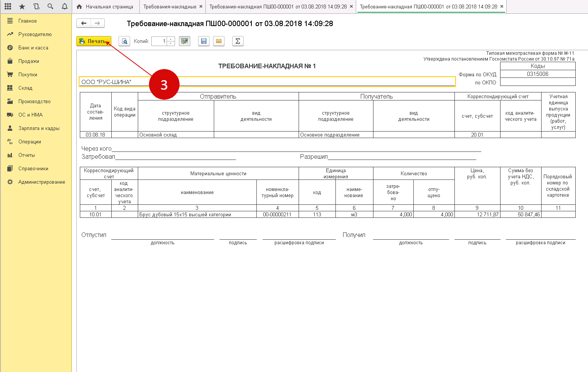Open Favorites star icon
Viewport: 588px width, 372px height.
[22, 7]
